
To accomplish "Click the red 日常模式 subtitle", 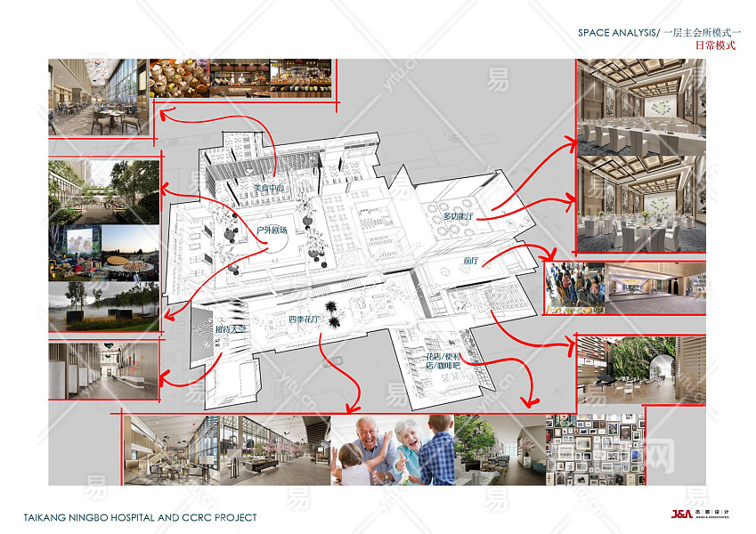I will [716, 45].
